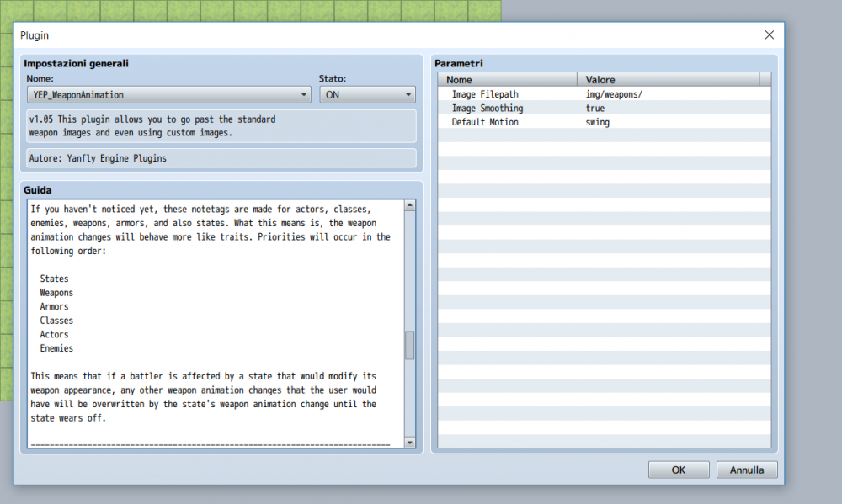Click the word Enemies in Guida
The image size is (842, 504).
[x=56, y=348]
